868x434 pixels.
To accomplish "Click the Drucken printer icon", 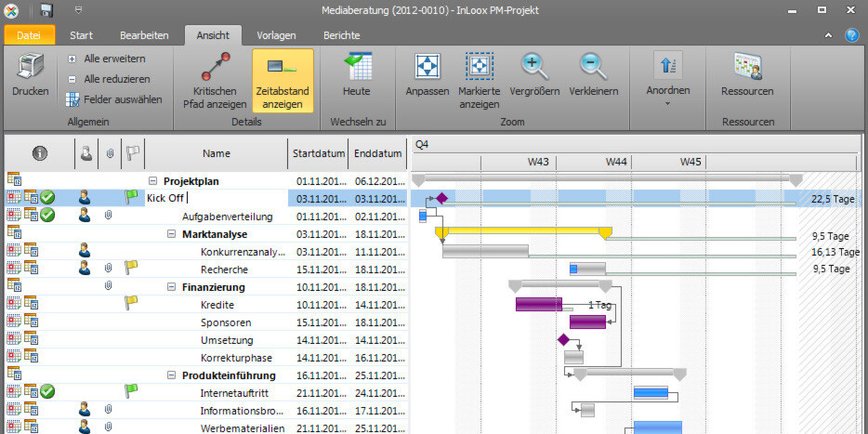I will [31, 67].
